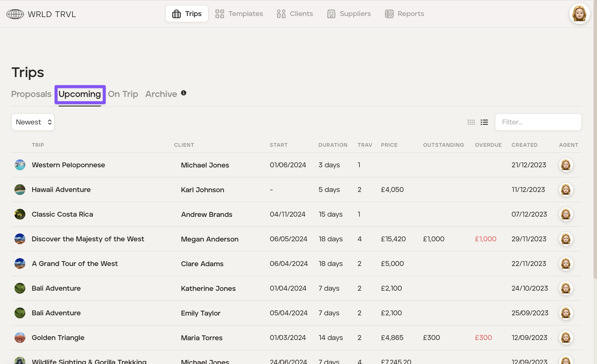The width and height of the screenshot is (597, 364).
Task: Switch to list view
Action: point(484,122)
